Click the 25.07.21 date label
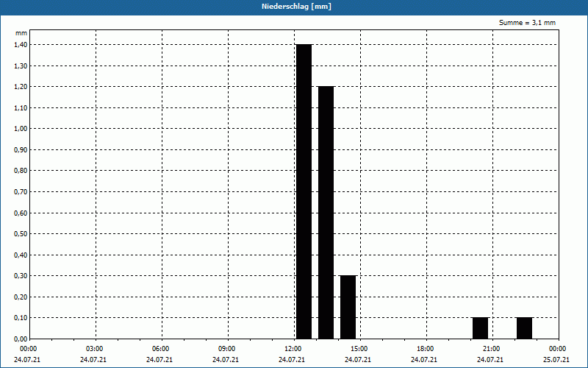The height and width of the screenshot is (368, 588). point(556,360)
